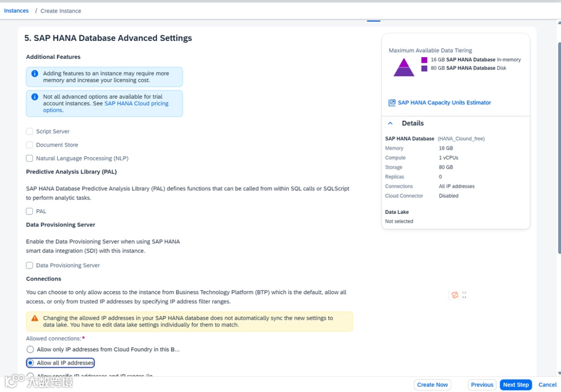Click the 'All IP addresses' connections value
The width and height of the screenshot is (561, 392).
457,186
